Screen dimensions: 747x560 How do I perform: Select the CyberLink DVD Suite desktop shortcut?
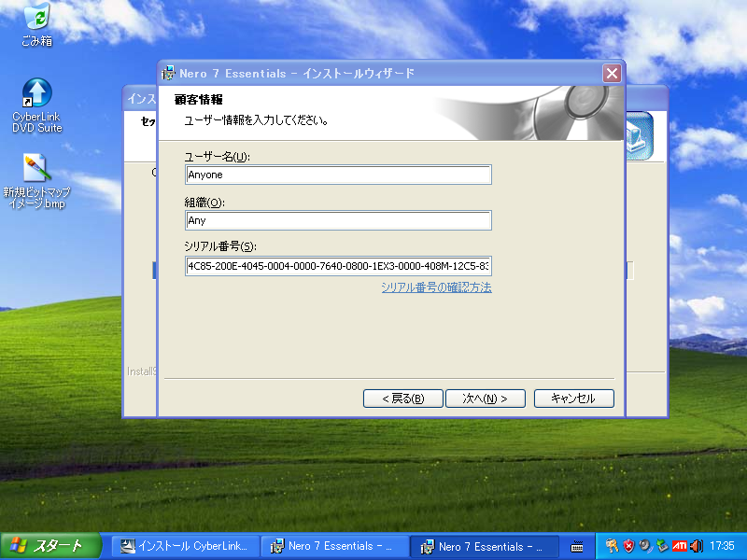[36, 105]
